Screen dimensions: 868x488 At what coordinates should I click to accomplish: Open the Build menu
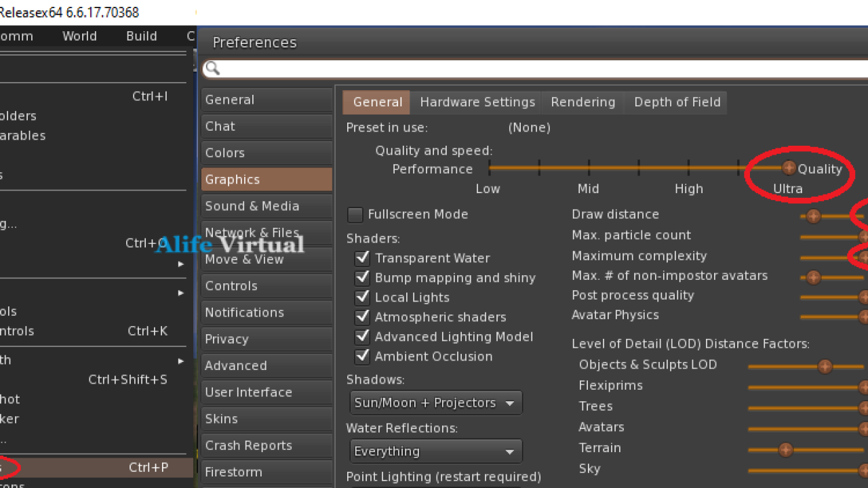pos(141,37)
